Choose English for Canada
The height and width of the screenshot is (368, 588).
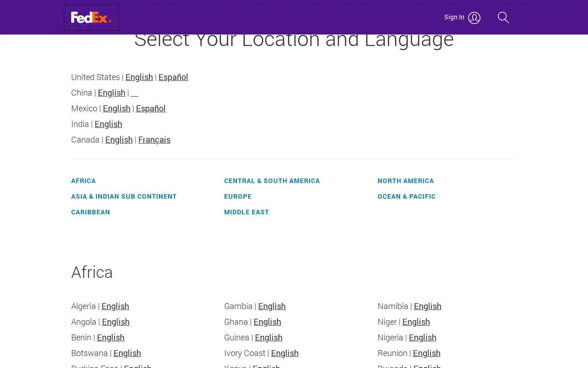coord(119,140)
